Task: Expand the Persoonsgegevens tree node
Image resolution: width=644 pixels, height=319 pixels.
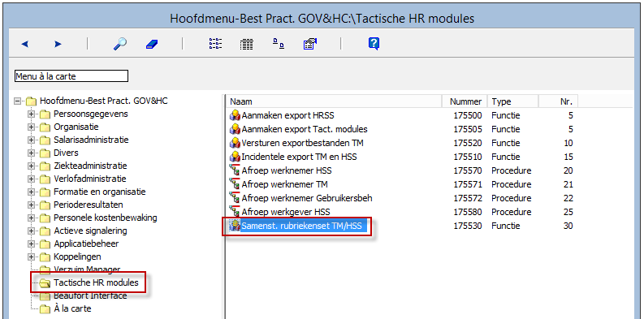Action: (x=31, y=114)
